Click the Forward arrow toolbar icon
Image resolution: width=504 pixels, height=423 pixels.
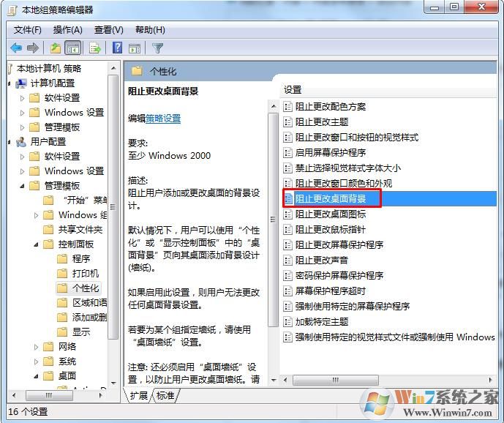32,48
